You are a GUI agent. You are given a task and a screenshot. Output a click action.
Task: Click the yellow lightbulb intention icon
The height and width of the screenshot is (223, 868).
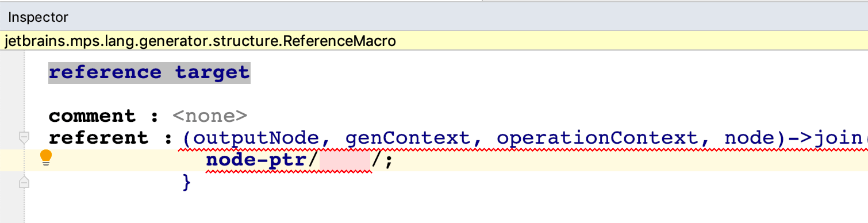(x=46, y=157)
